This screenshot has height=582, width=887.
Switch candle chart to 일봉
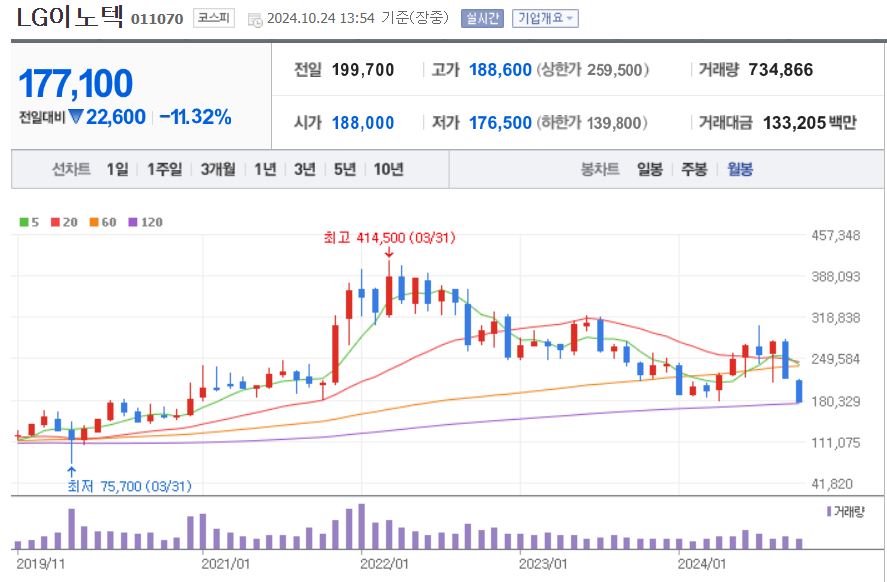tap(650, 169)
